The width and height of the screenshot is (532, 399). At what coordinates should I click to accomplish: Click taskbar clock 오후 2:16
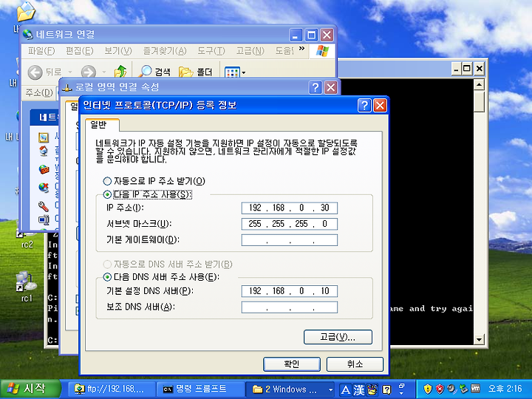[505, 389]
